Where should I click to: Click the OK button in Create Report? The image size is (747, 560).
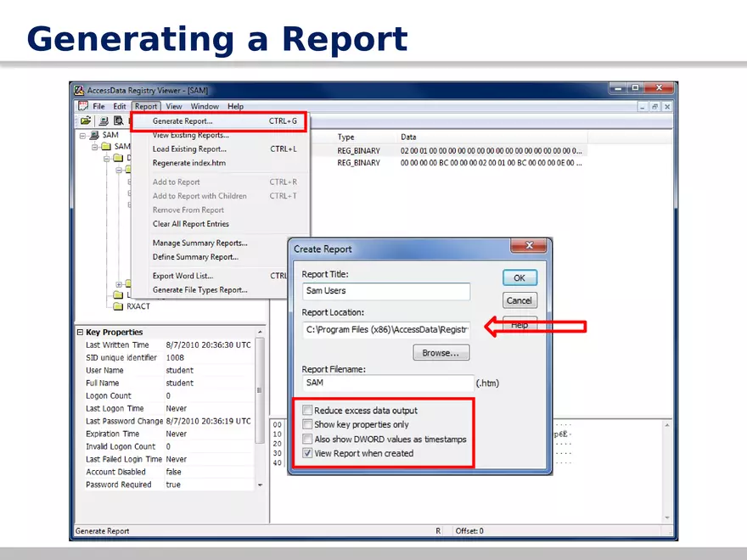click(x=519, y=277)
